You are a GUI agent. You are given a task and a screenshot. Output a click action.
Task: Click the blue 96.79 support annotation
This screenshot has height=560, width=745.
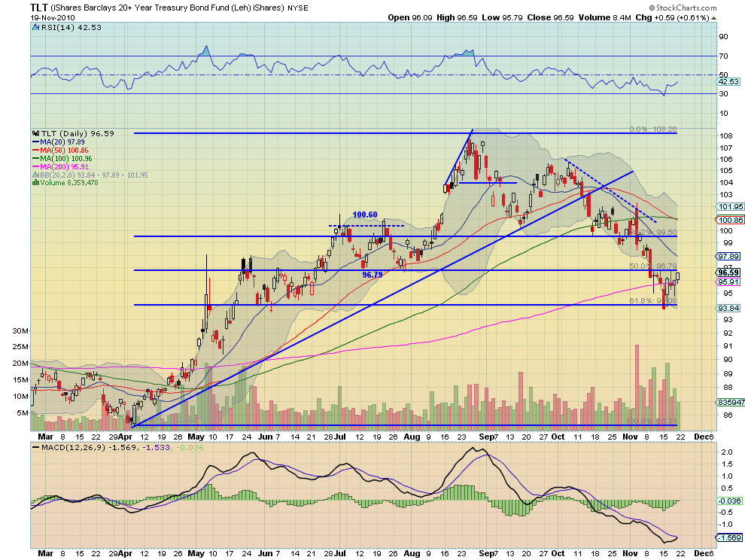tap(372, 275)
